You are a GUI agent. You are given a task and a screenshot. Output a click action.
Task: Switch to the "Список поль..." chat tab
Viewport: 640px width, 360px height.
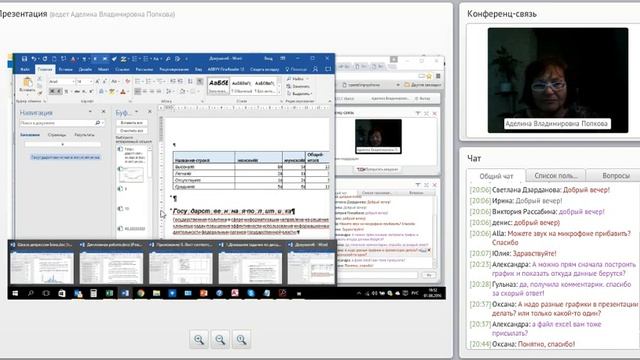556,176
